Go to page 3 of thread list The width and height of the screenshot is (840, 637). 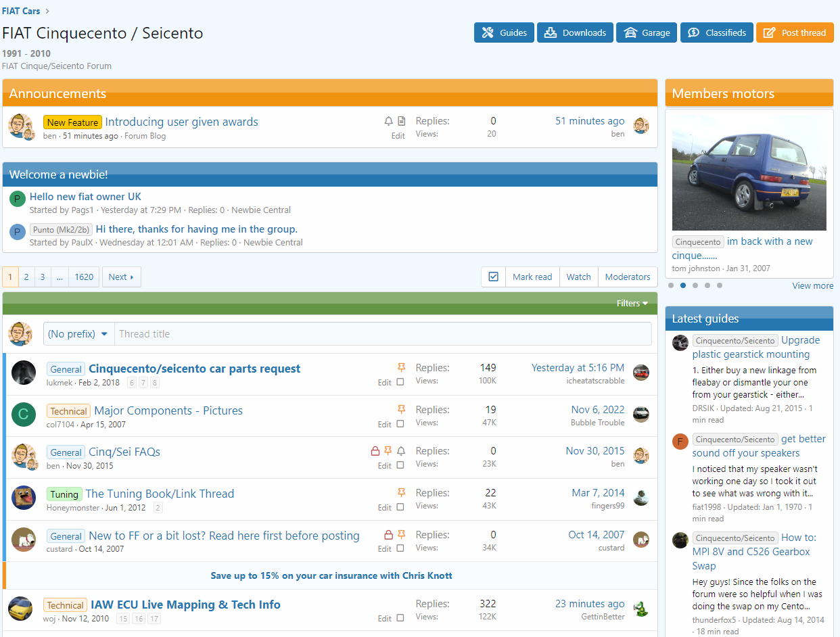coord(43,277)
